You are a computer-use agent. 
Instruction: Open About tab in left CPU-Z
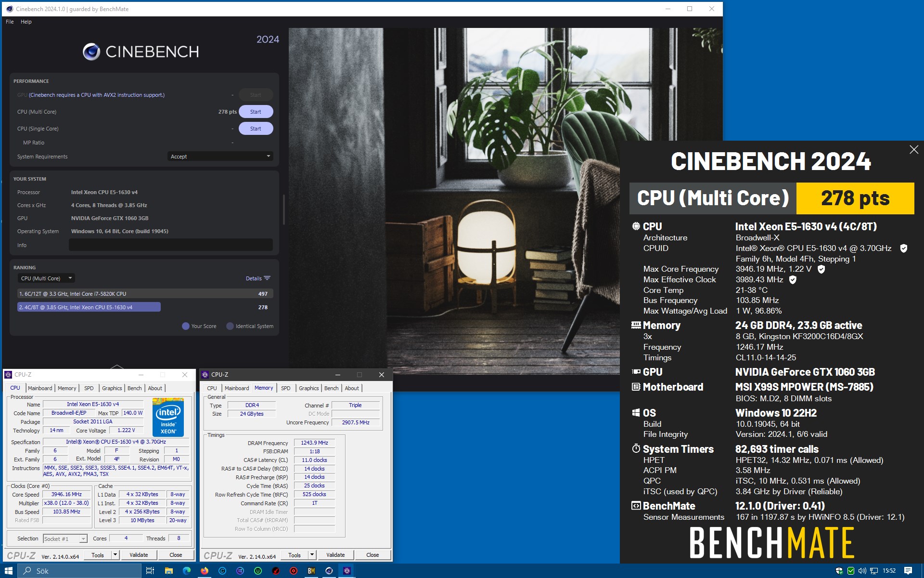pos(155,388)
